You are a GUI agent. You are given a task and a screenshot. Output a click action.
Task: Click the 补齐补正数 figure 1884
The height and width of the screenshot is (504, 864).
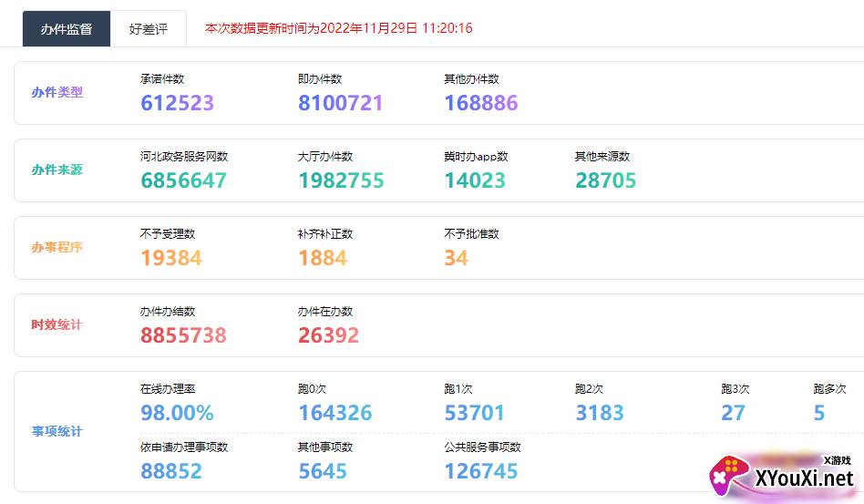[x=322, y=258]
